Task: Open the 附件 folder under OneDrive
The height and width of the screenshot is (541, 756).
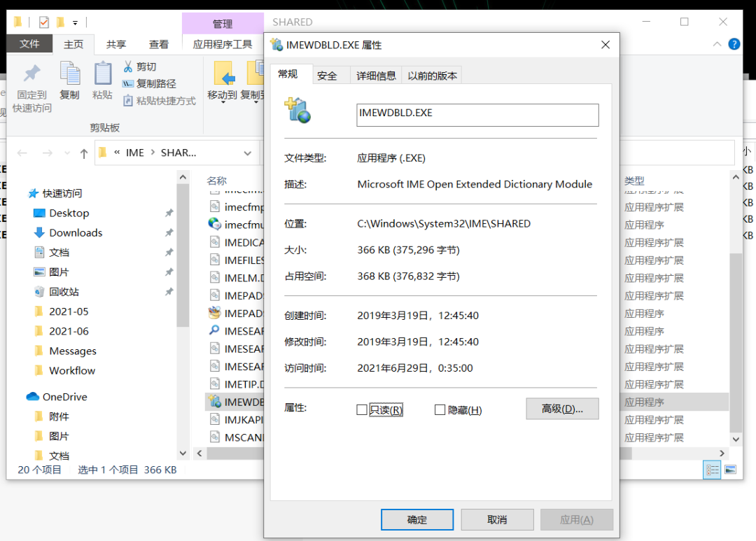Action: pyautogui.click(x=52, y=416)
